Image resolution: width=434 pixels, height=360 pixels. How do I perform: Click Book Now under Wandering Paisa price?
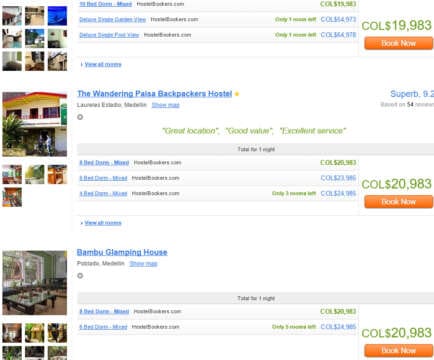coord(399,202)
